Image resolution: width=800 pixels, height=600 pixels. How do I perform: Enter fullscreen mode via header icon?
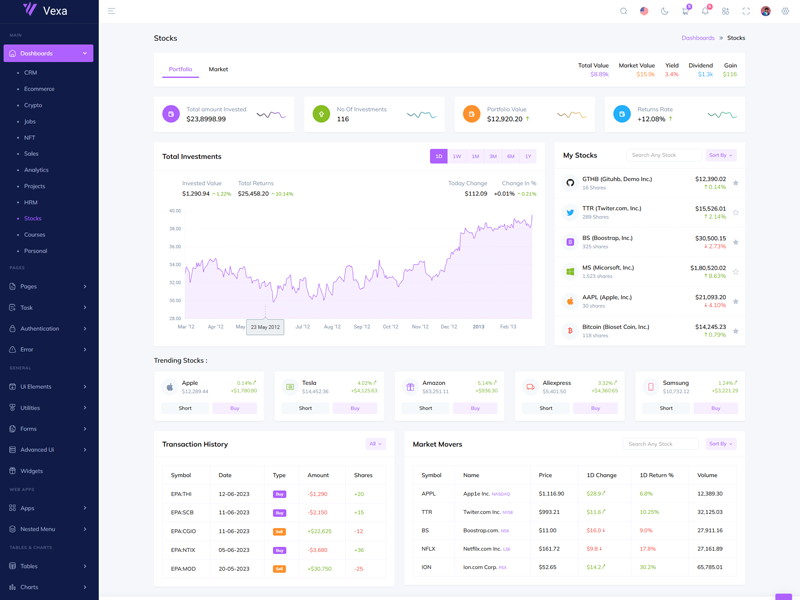coord(746,11)
